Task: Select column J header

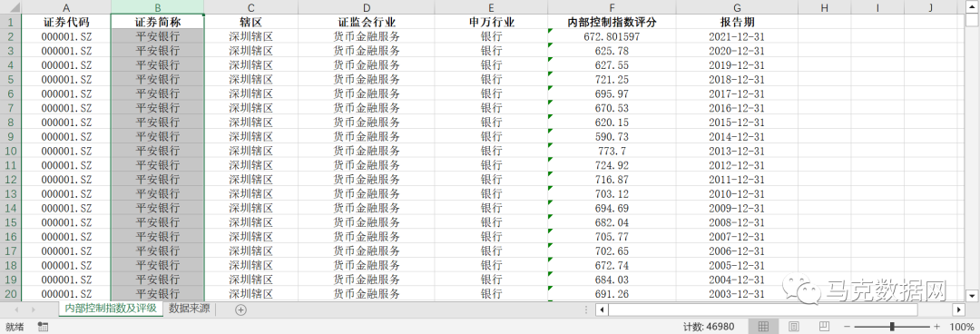Action: click(931, 7)
